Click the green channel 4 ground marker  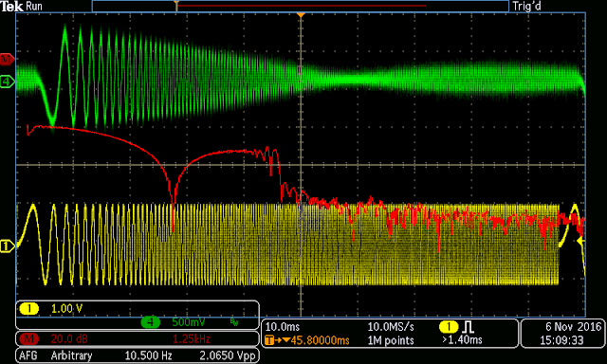point(7,82)
